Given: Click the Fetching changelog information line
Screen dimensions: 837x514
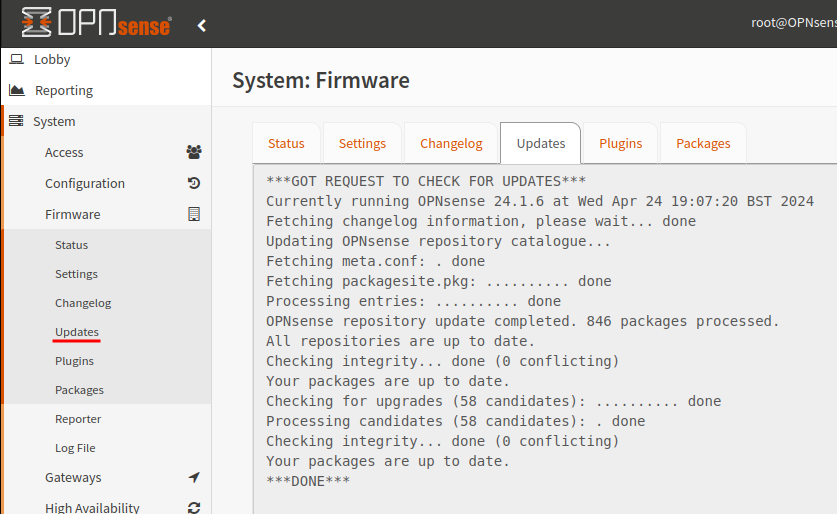Looking at the screenshot, I should click(x=481, y=221).
